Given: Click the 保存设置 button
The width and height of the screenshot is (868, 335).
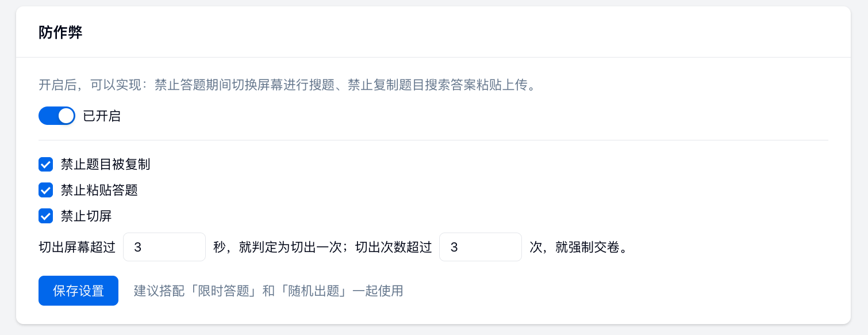Looking at the screenshot, I should (x=78, y=291).
